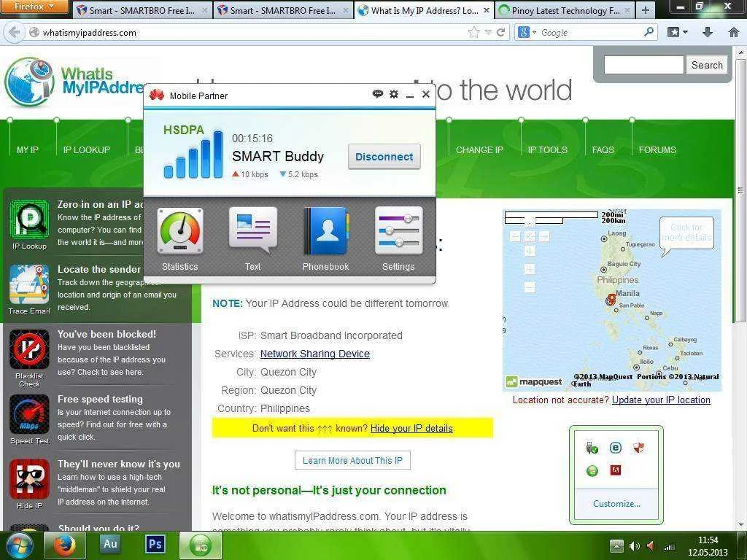Switch to Pinoy Latest Technology tab

tap(565, 10)
